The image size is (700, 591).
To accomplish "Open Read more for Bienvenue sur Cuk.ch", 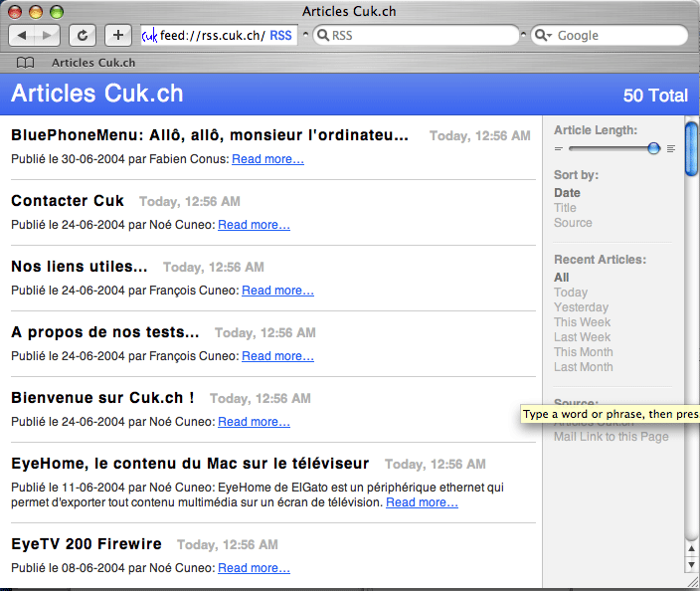I will click(x=254, y=422).
